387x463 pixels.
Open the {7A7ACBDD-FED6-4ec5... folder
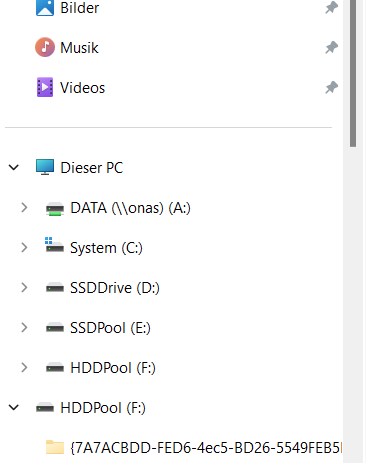[206, 448]
